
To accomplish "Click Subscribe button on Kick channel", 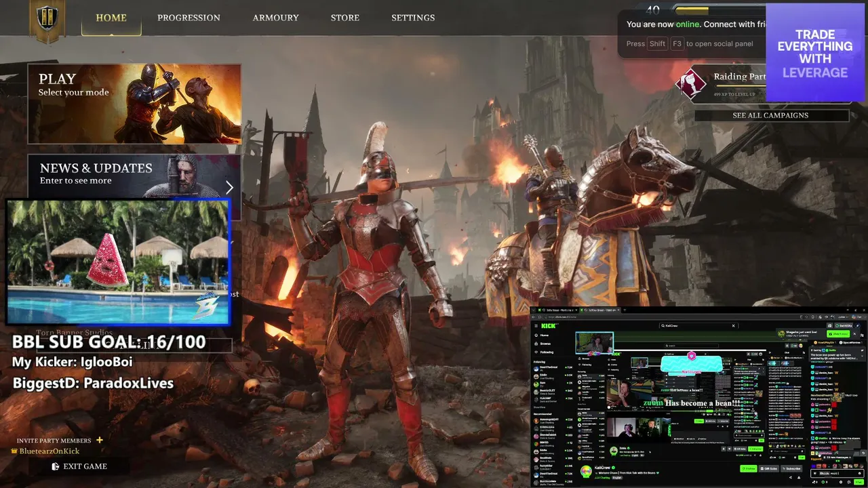I will point(793,468).
